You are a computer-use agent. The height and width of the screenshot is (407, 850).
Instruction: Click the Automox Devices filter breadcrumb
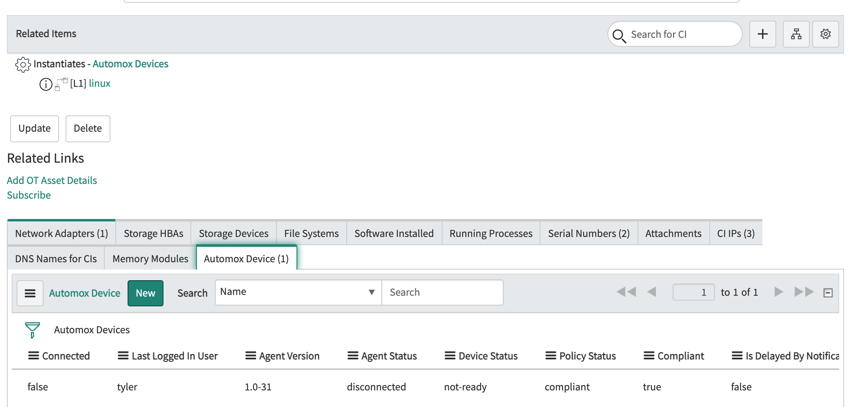tap(92, 330)
